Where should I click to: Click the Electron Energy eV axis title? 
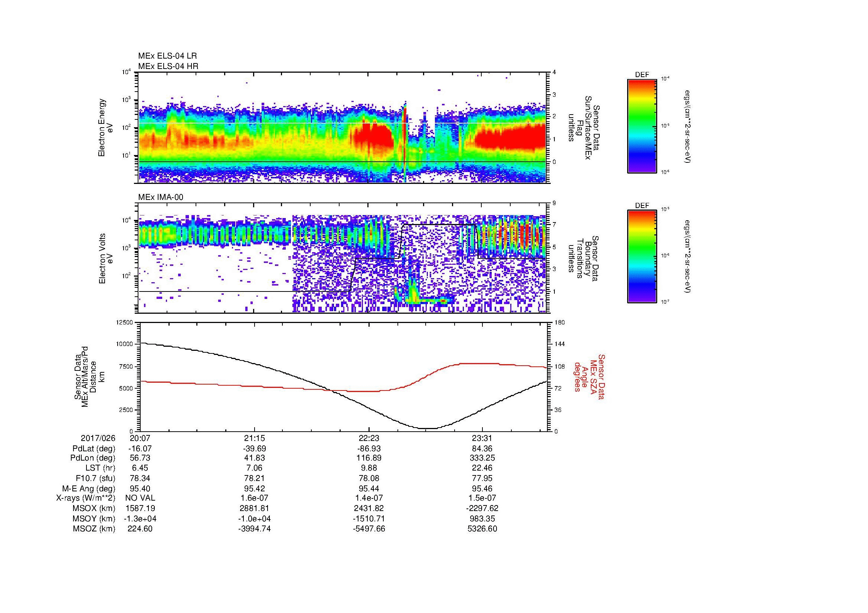click(x=105, y=128)
